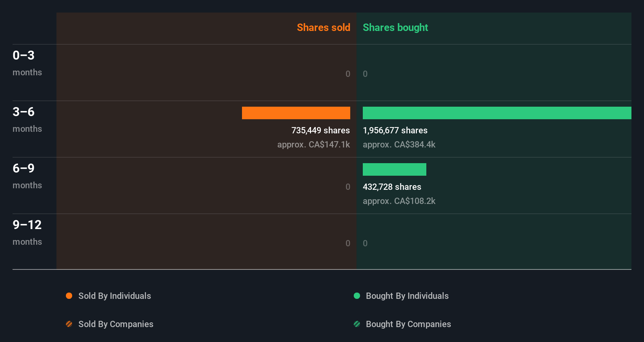Click the green Bought By Individuals legend dot
644x342 pixels.
coord(357,296)
